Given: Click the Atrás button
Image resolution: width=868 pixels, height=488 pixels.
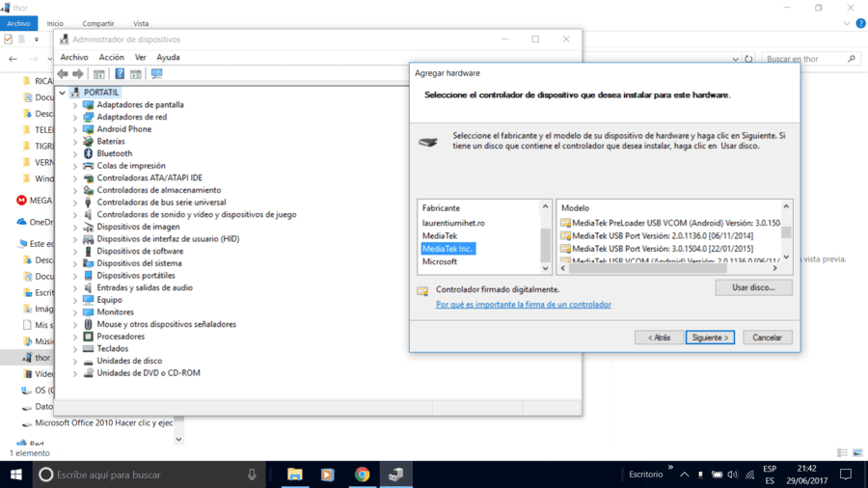Looking at the screenshot, I should coord(659,338).
